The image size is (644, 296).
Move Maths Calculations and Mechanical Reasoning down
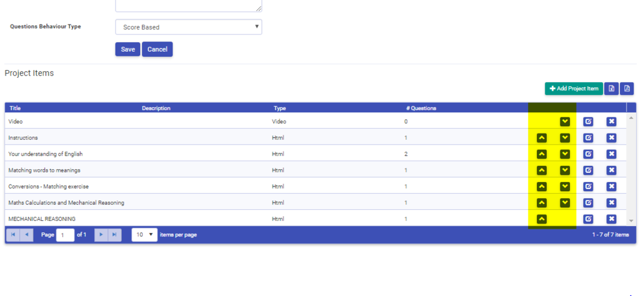565,203
